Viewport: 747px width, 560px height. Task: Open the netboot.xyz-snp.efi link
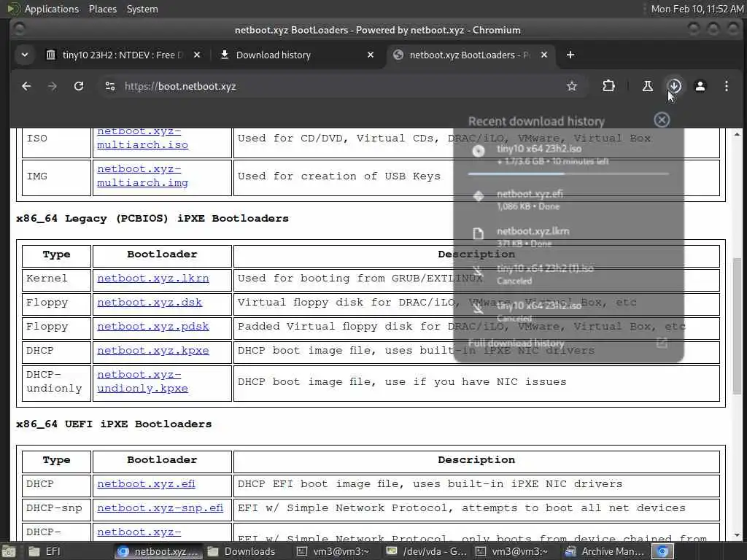click(x=160, y=508)
